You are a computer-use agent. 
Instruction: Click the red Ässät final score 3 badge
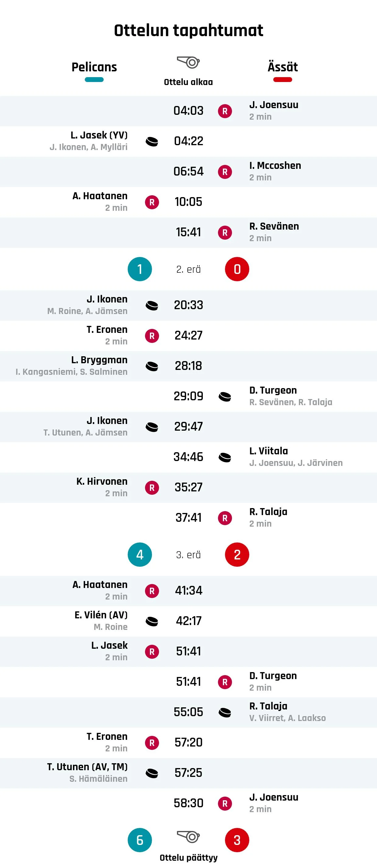coord(237,840)
